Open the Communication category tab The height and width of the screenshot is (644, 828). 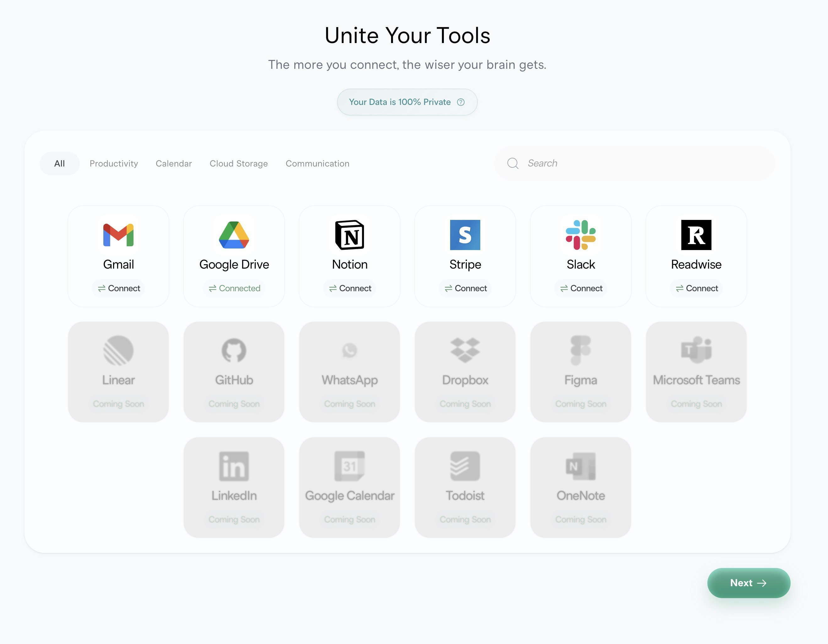pos(317,163)
